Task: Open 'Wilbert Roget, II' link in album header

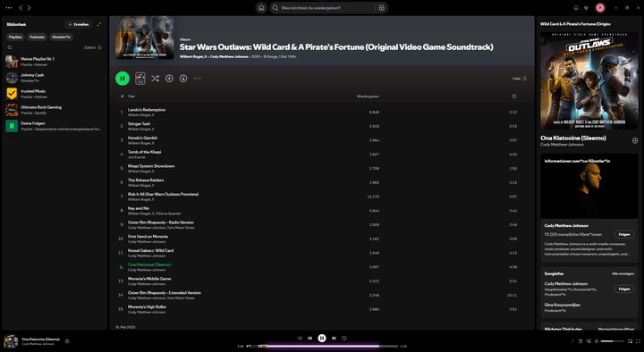Action: [193, 56]
